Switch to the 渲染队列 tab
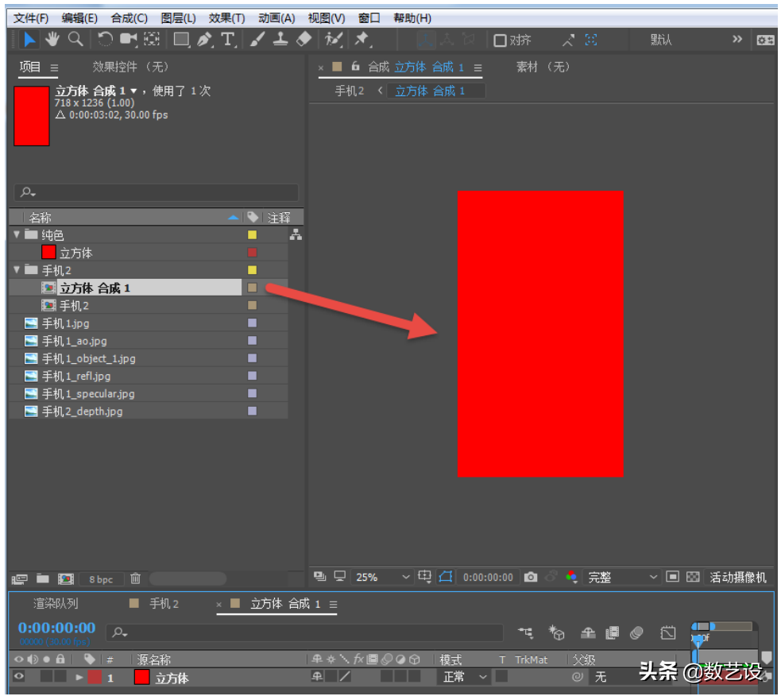The height and width of the screenshot is (700, 781). click(x=56, y=603)
